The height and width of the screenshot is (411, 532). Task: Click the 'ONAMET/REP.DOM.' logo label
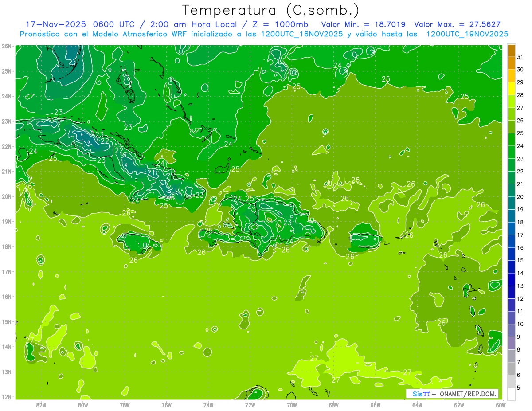coord(468,394)
